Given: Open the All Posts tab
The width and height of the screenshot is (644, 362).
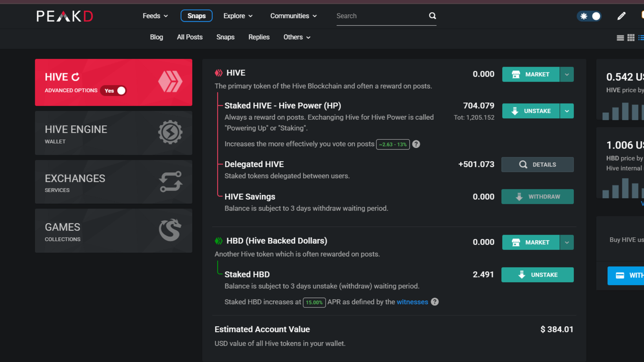Looking at the screenshot, I should click(x=190, y=37).
